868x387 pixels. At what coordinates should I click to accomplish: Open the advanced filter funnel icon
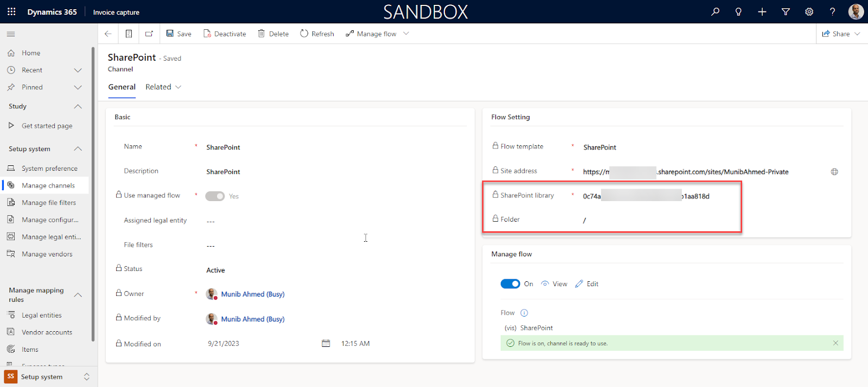pyautogui.click(x=786, y=11)
